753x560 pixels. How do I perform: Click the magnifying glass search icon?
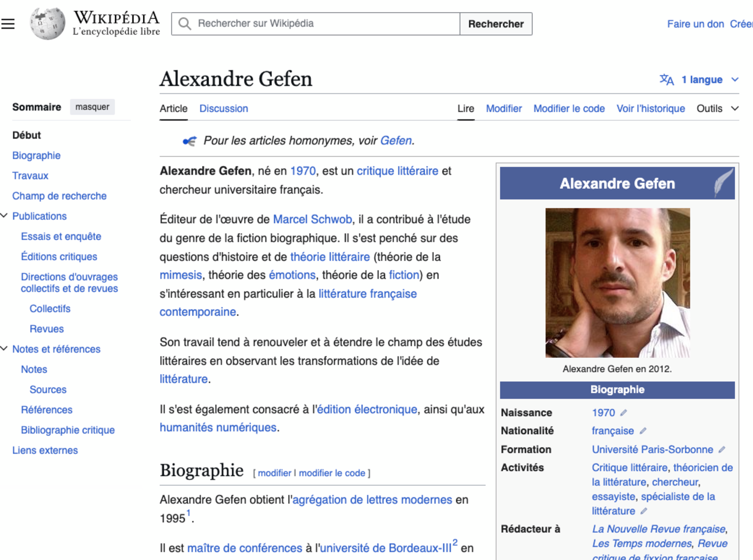click(184, 24)
